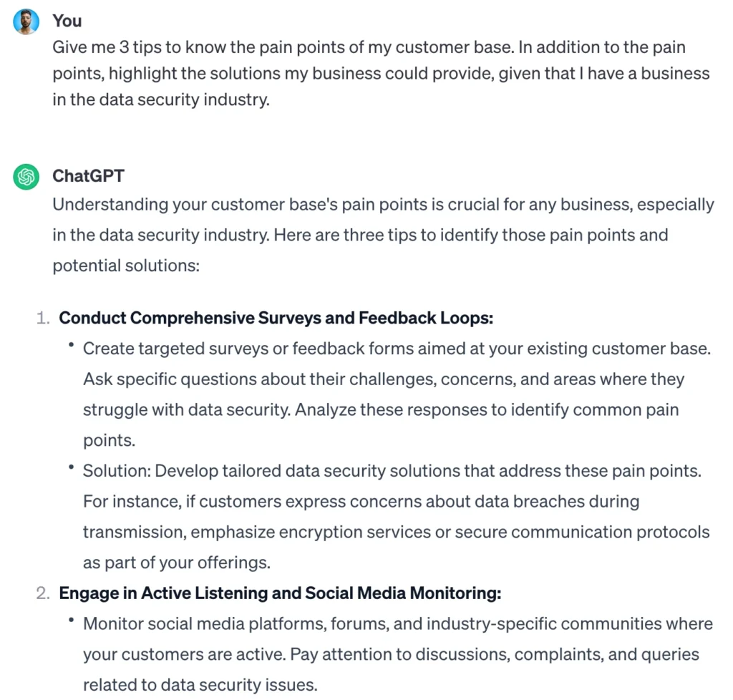
Task: Click the line "as part of your offerings."
Action: tap(176, 563)
